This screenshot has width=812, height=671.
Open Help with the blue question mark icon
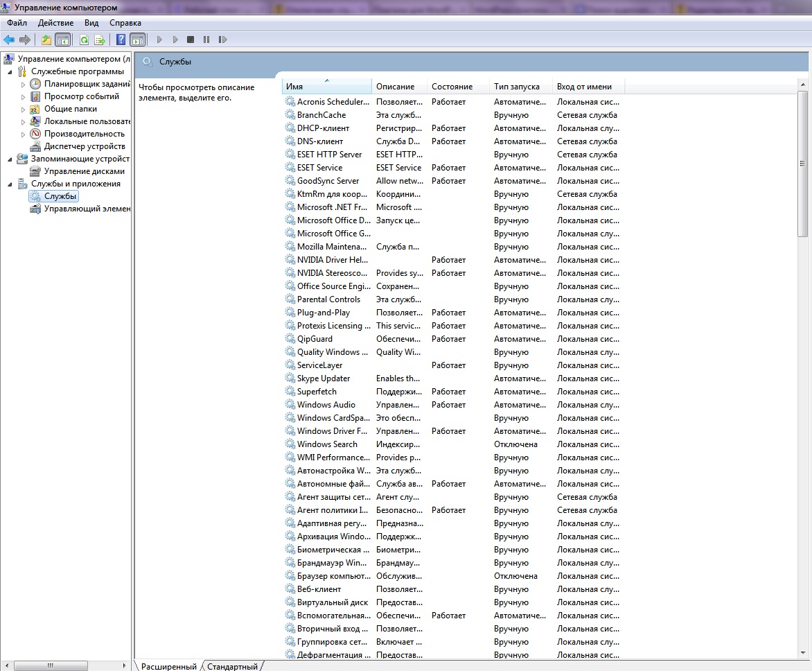pyautogui.click(x=121, y=40)
